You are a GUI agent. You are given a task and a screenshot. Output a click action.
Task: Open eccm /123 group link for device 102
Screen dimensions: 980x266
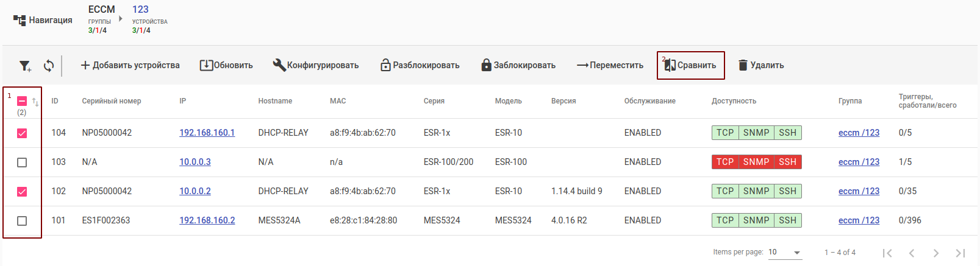(859, 191)
